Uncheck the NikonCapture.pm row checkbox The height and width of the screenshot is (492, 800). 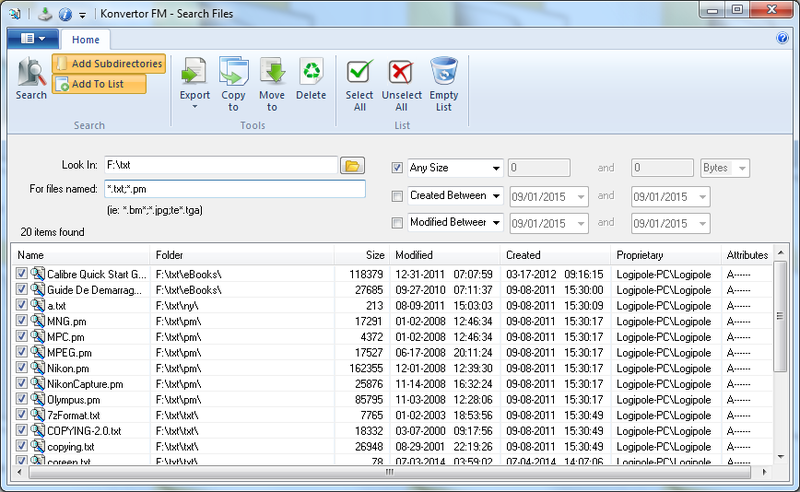point(21,383)
